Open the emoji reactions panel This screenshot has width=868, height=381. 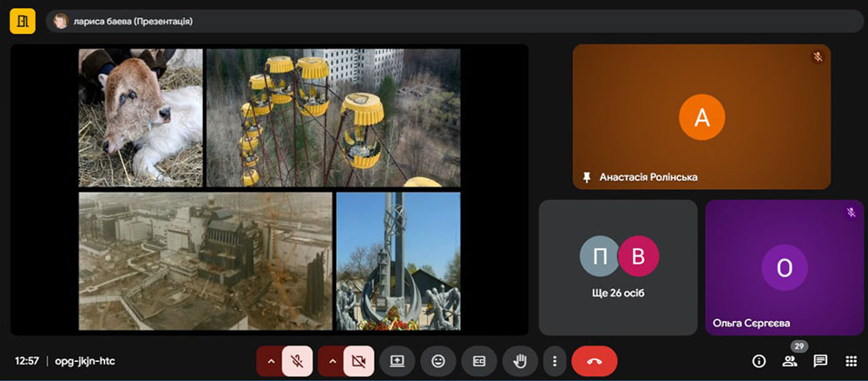[x=438, y=361]
